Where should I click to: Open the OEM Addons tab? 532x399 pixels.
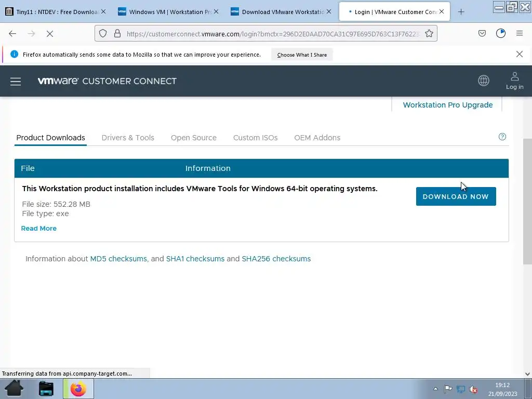click(x=317, y=138)
